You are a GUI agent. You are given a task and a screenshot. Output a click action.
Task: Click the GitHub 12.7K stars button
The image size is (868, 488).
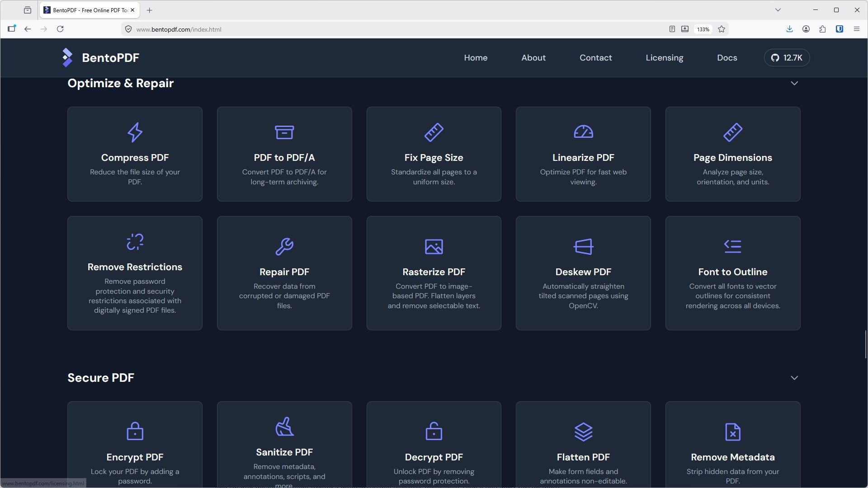coord(787,58)
